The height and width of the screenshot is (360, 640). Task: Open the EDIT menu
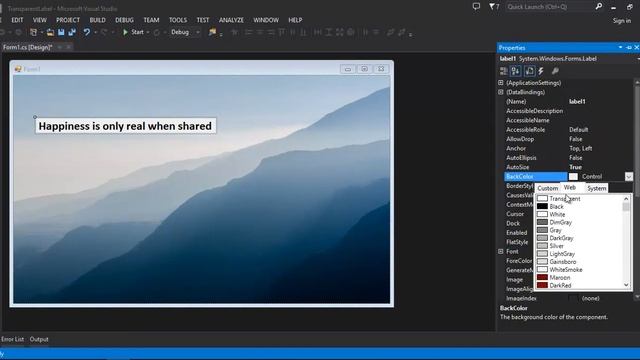[x=17, y=20]
